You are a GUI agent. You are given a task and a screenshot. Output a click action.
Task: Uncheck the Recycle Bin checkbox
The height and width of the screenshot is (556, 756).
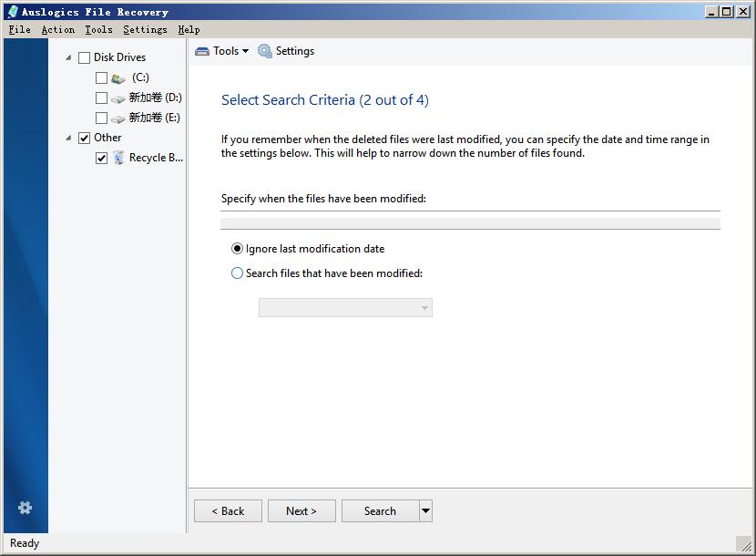coord(101,158)
